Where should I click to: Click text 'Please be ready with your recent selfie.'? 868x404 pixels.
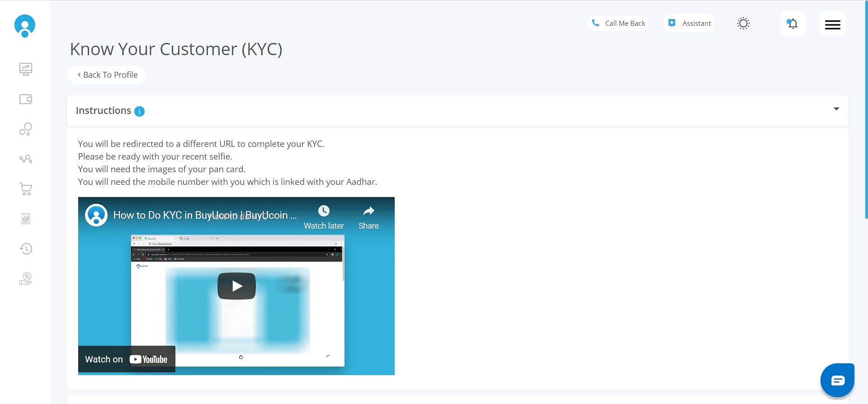pyautogui.click(x=155, y=156)
